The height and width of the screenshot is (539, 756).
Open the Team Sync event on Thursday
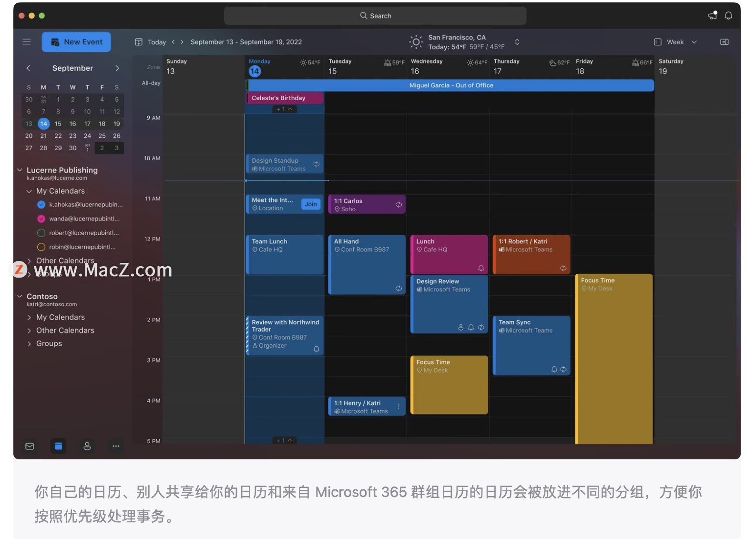pos(531,345)
